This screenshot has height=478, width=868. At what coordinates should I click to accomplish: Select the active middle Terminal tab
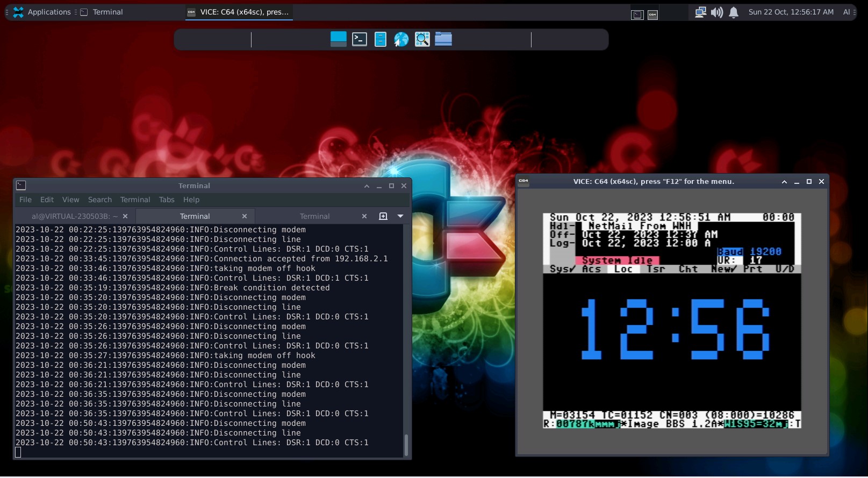195,216
